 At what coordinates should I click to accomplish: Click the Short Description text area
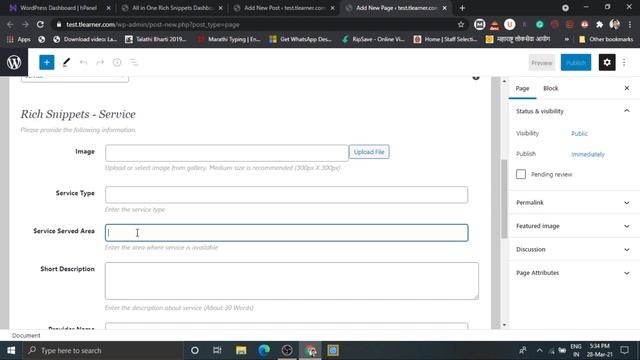tap(291, 281)
